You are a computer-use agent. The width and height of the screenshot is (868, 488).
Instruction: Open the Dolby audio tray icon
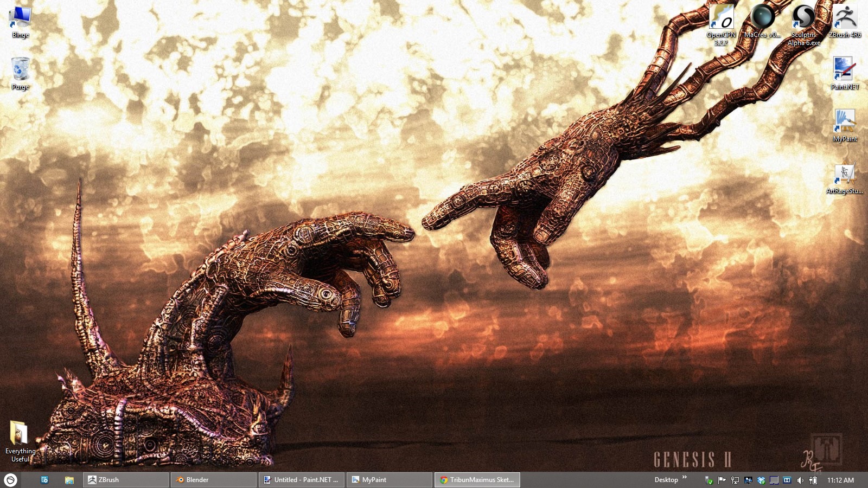787,480
